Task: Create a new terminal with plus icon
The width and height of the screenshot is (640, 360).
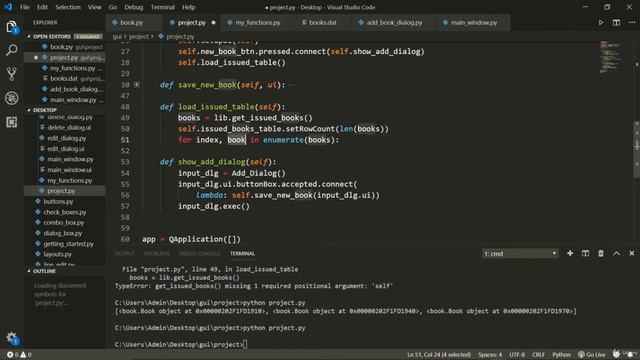Action: tap(570, 253)
